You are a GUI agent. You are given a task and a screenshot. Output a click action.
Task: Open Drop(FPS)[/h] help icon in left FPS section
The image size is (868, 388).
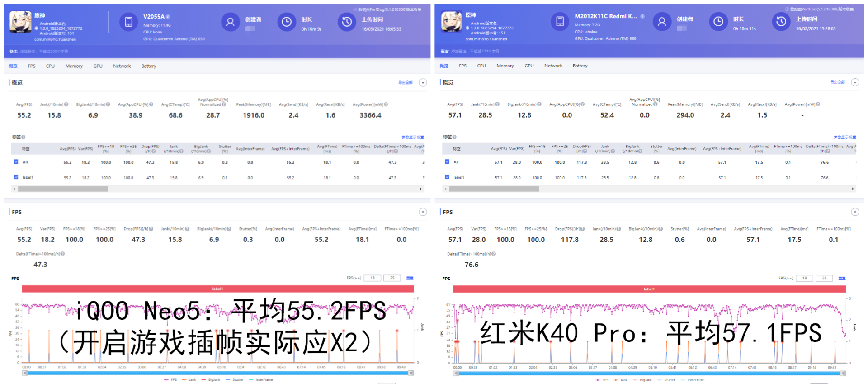(x=151, y=229)
